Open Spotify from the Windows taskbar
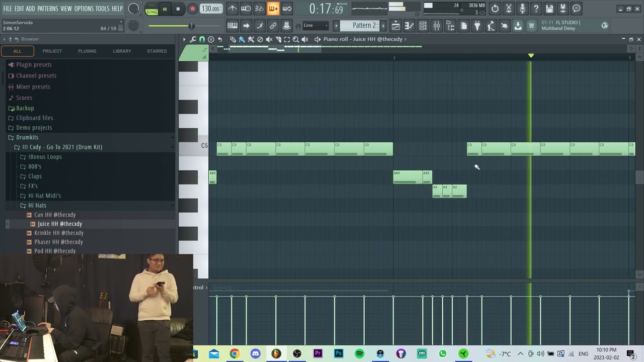 click(359, 354)
